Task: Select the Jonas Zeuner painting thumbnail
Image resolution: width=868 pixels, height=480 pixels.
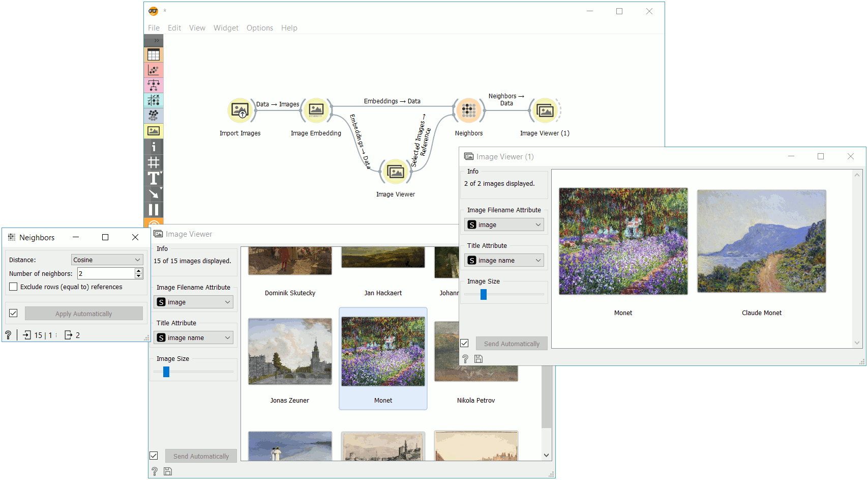Action: pos(290,351)
